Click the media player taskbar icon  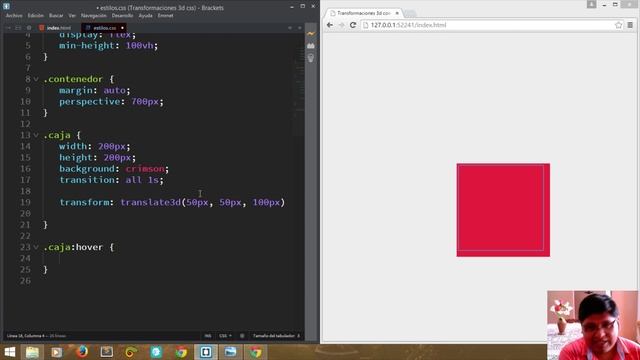57,352
